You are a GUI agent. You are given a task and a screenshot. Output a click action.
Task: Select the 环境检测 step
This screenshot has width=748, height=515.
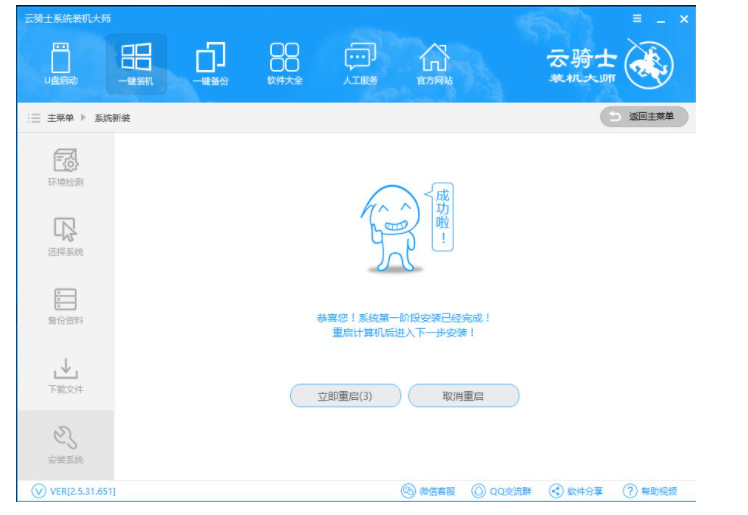point(65,167)
